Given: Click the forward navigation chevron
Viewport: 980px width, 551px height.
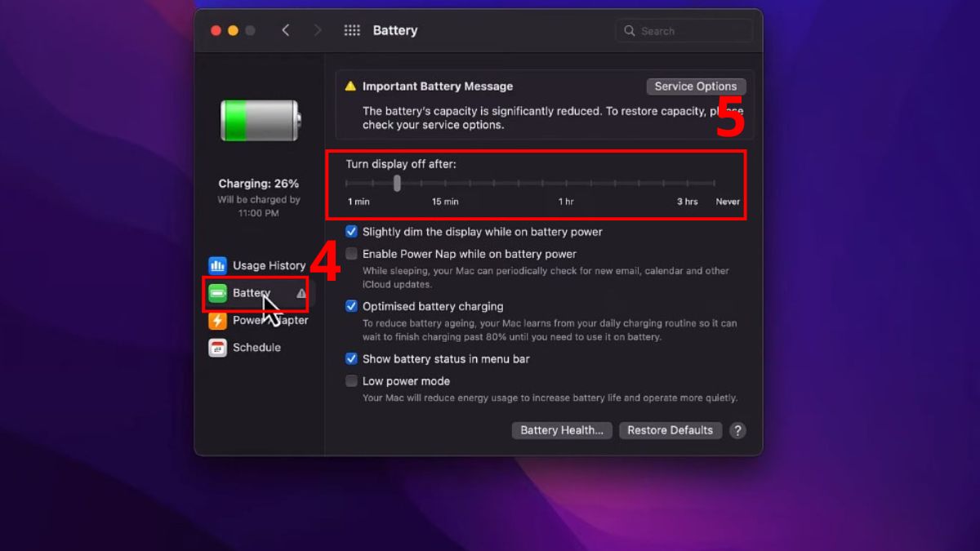Looking at the screenshot, I should (x=318, y=29).
